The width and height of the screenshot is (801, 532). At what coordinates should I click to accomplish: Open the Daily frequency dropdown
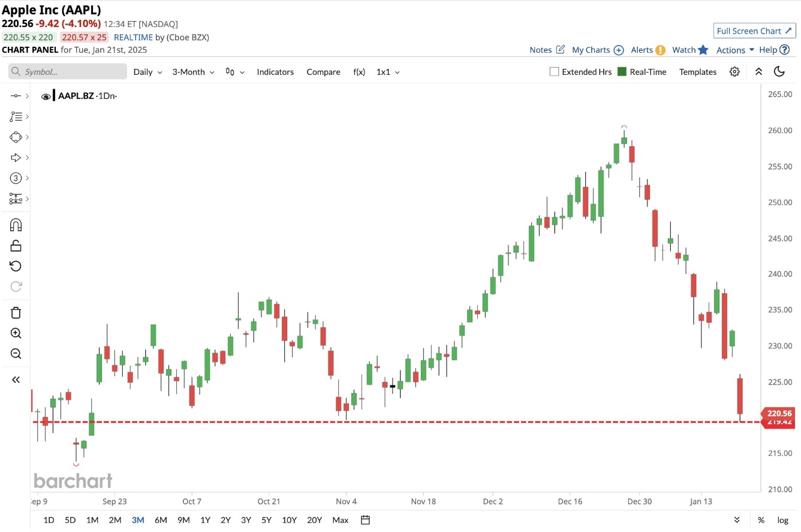(x=147, y=72)
